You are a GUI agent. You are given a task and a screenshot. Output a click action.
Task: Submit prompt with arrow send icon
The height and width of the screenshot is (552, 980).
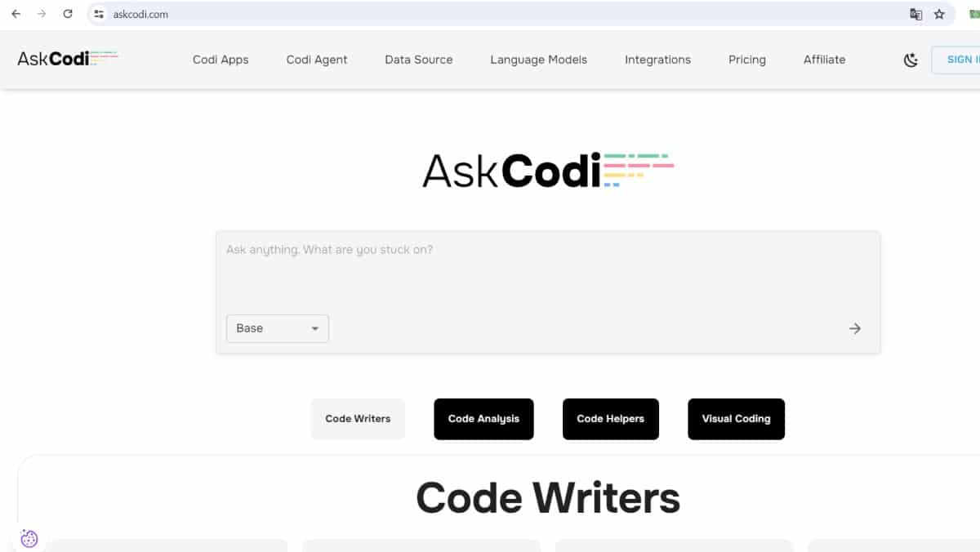855,328
